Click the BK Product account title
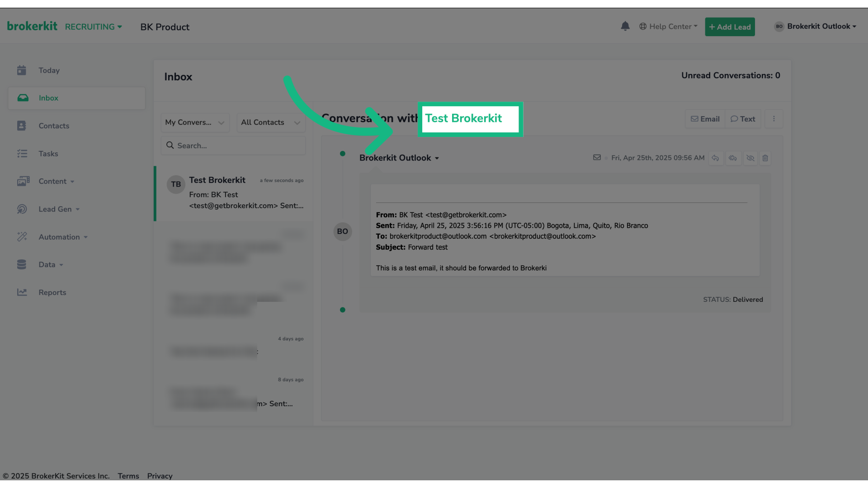Screen dimensions: 868x488 pos(165,27)
